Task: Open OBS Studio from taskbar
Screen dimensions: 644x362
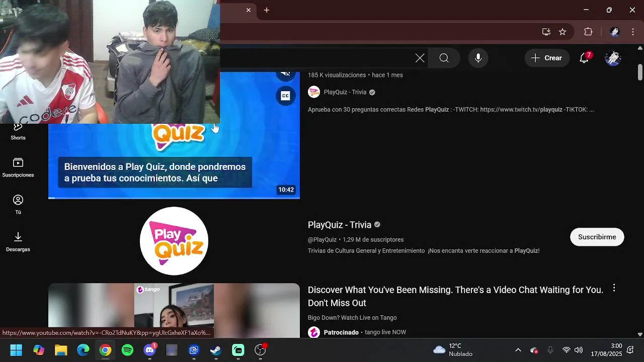Action: (260, 350)
